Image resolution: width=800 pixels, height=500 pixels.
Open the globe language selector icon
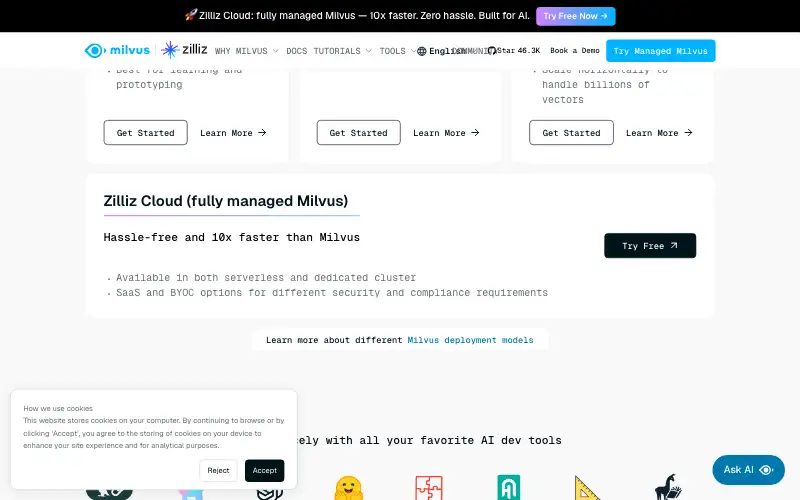[x=421, y=51]
